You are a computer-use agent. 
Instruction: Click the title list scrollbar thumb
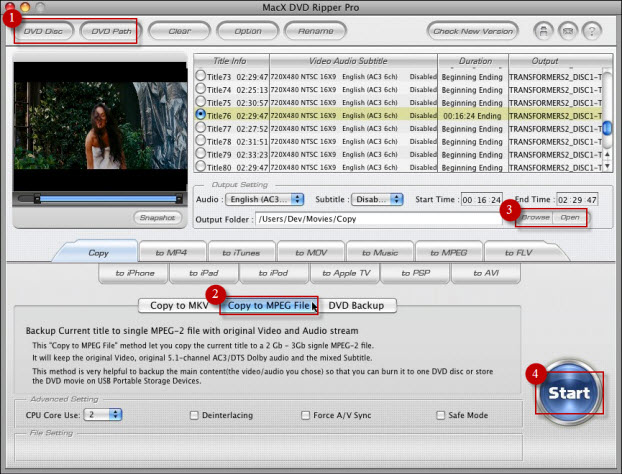coord(607,128)
